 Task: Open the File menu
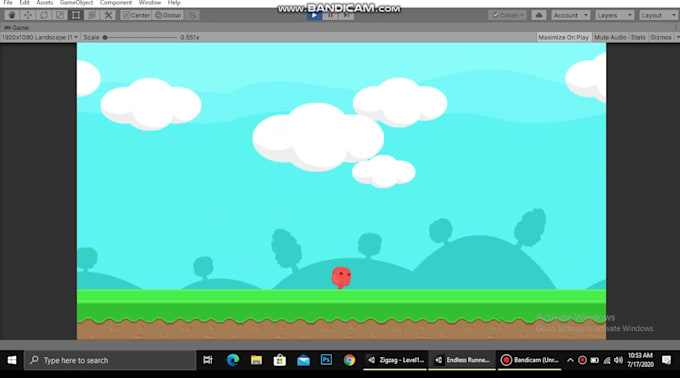8,3
